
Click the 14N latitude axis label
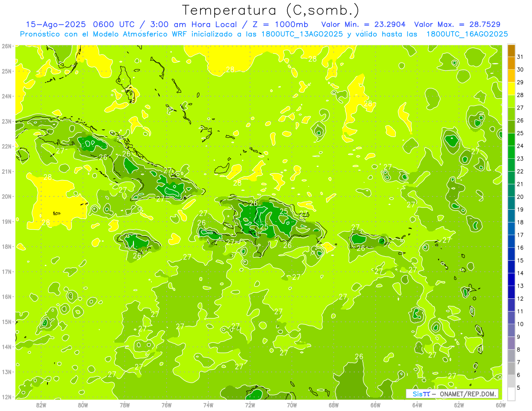click(x=6, y=347)
